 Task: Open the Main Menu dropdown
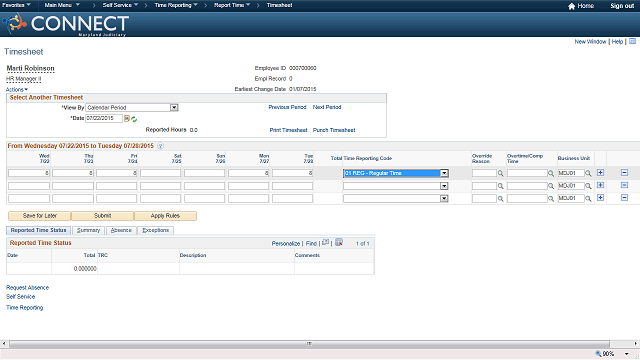pyautogui.click(x=62, y=5)
